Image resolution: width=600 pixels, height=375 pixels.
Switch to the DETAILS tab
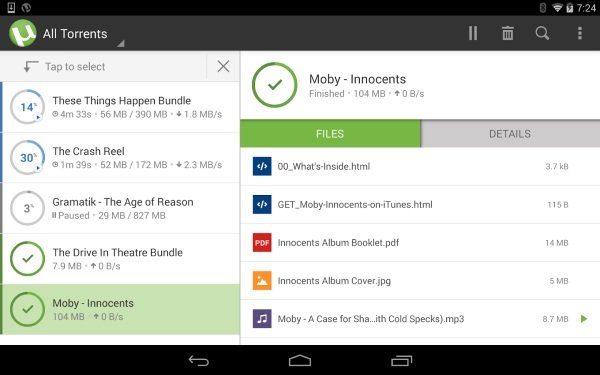tap(510, 134)
